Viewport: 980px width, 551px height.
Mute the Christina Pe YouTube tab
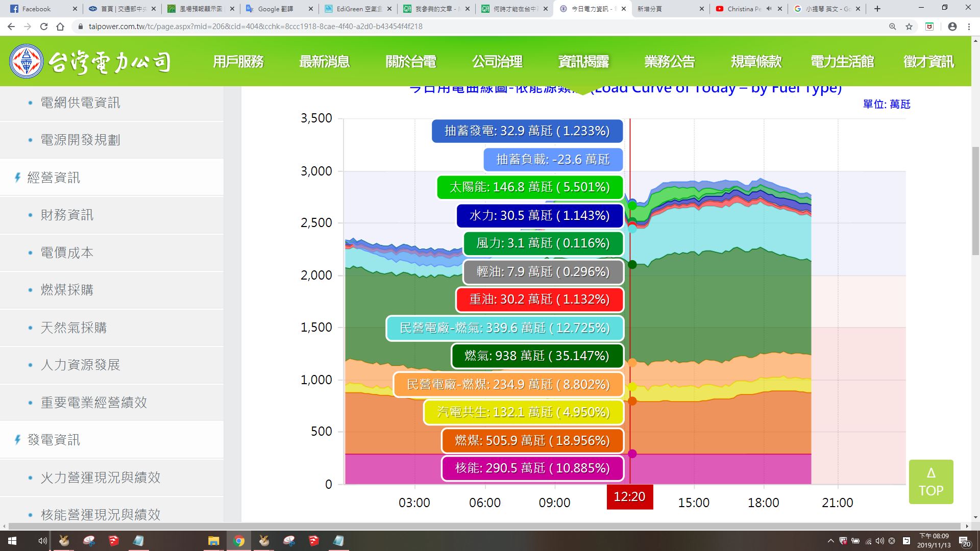pos(769,9)
